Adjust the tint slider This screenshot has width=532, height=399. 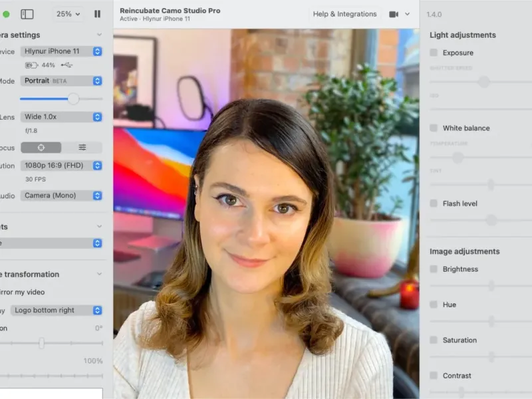tap(491, 185)
